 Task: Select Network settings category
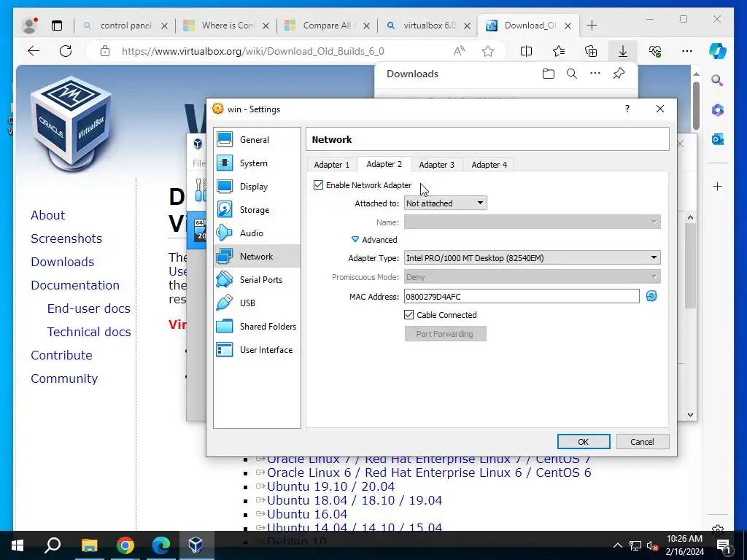(257, 256)
